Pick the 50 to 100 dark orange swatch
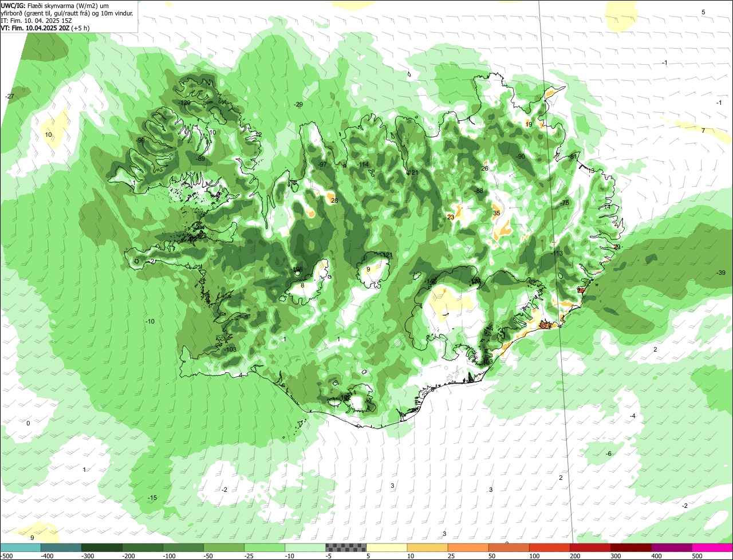733x560 pixels. 509,547
